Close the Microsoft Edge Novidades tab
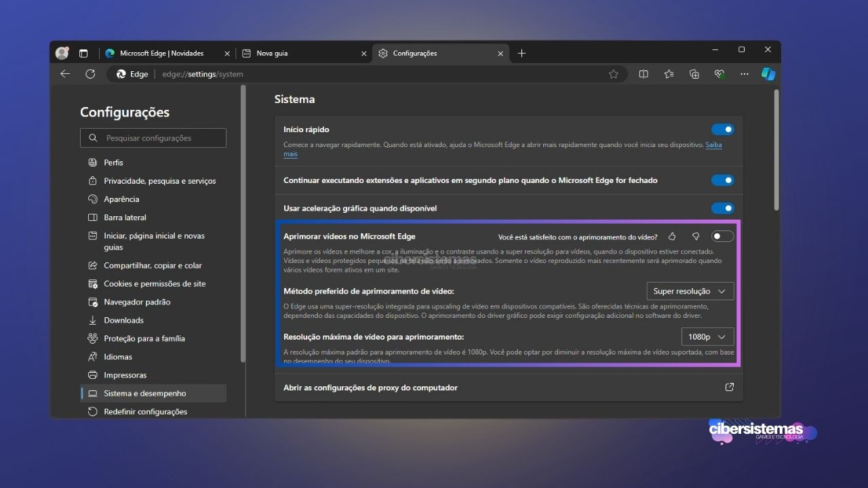The width and height of the screenshot is (868, 488). (226, 54)
